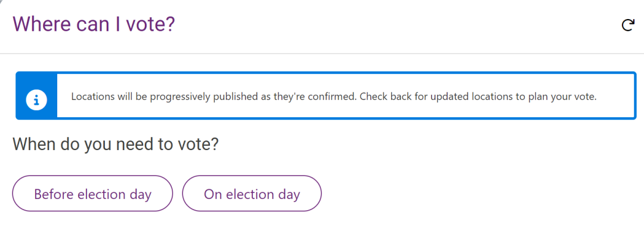Click the refresh icon in the header
The image size is (644, 234).
point(627,26)
